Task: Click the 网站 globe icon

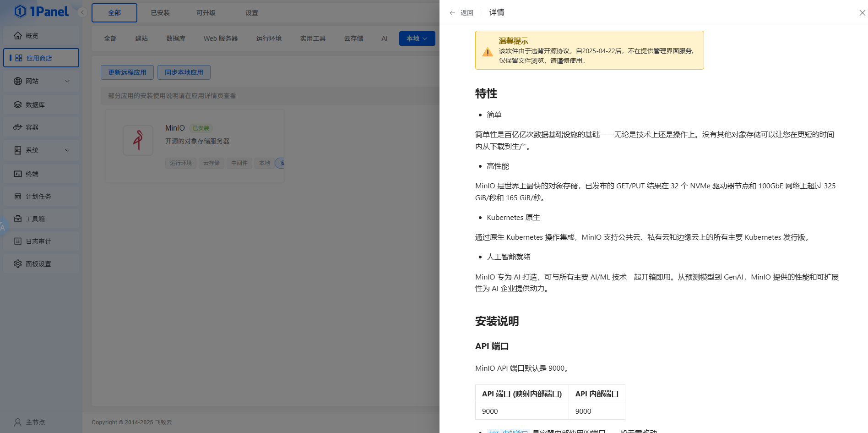Action: pos(18,81)
